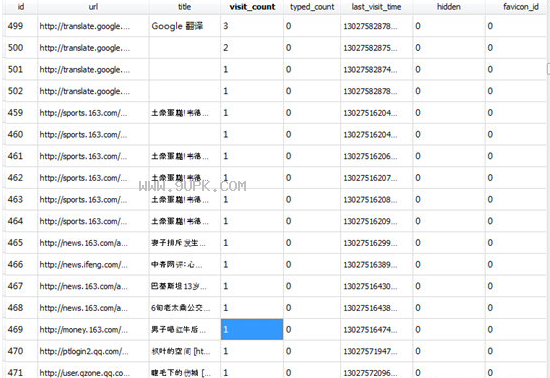Select the id cell 500

pos(21,48)
